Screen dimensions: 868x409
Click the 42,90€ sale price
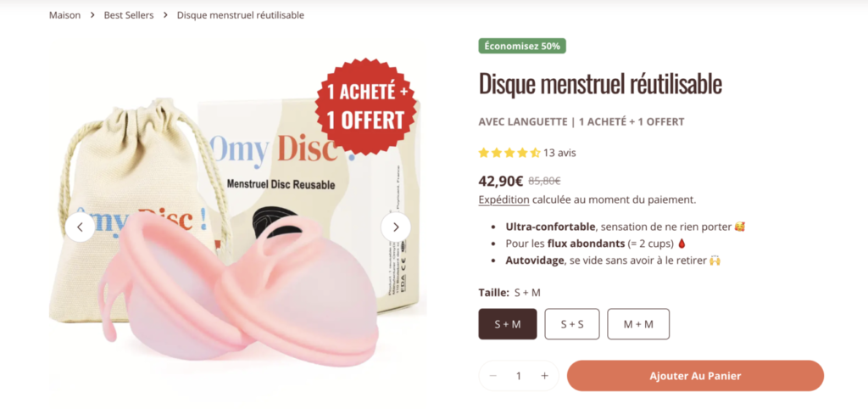point(501,181)
